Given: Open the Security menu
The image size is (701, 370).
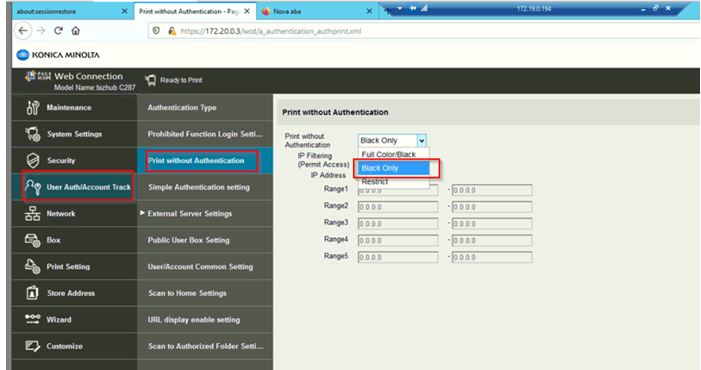Looking at the screenshot, I should (61, 160).
